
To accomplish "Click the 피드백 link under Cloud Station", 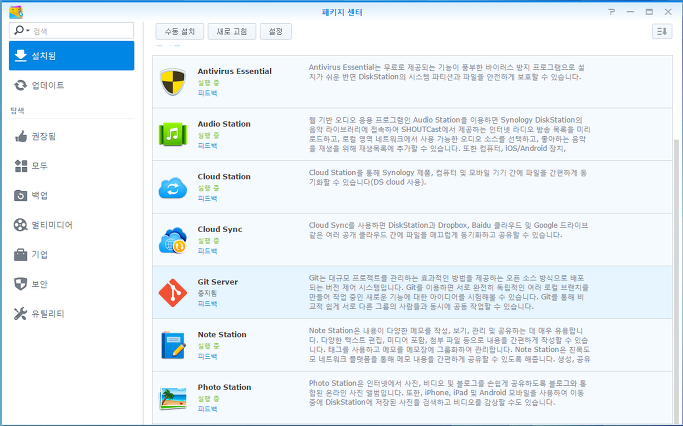I will (207, 198).
